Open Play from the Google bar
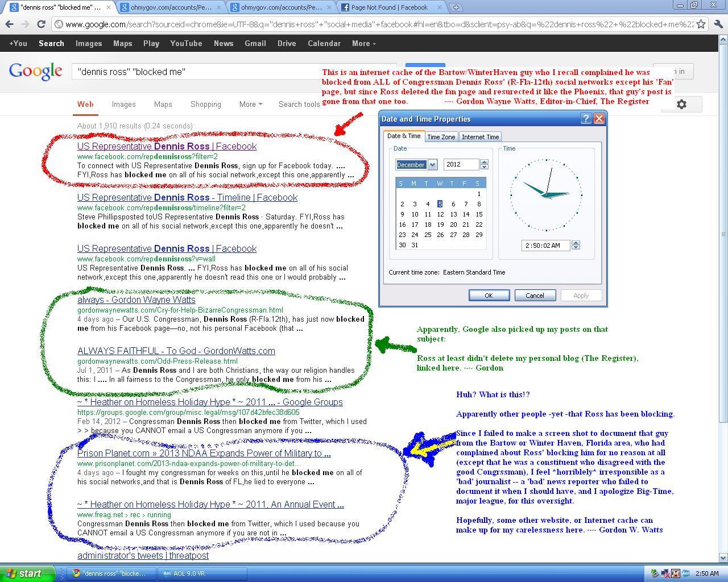 click(151, 43)
